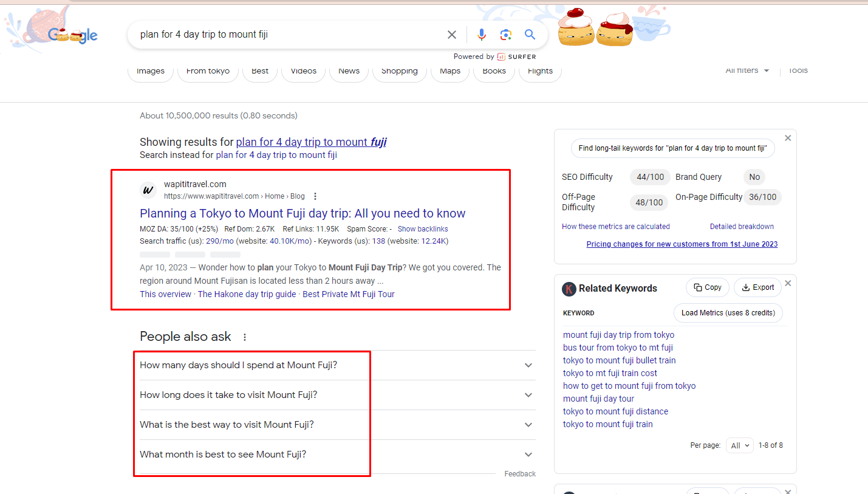
Task: Select the Best filter chip
Action: (260, 71)
